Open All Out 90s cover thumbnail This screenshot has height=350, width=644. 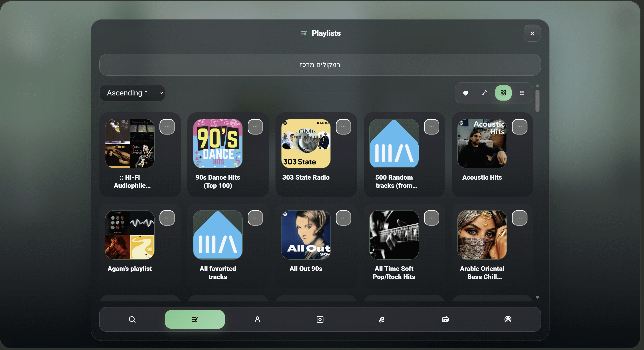click(306, 235)
